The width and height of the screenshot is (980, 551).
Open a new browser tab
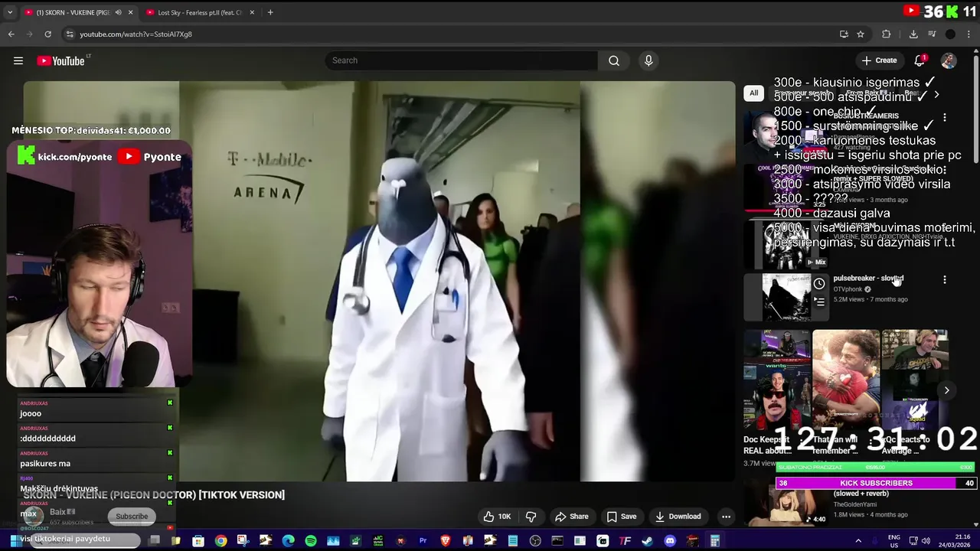coord(270,12)
